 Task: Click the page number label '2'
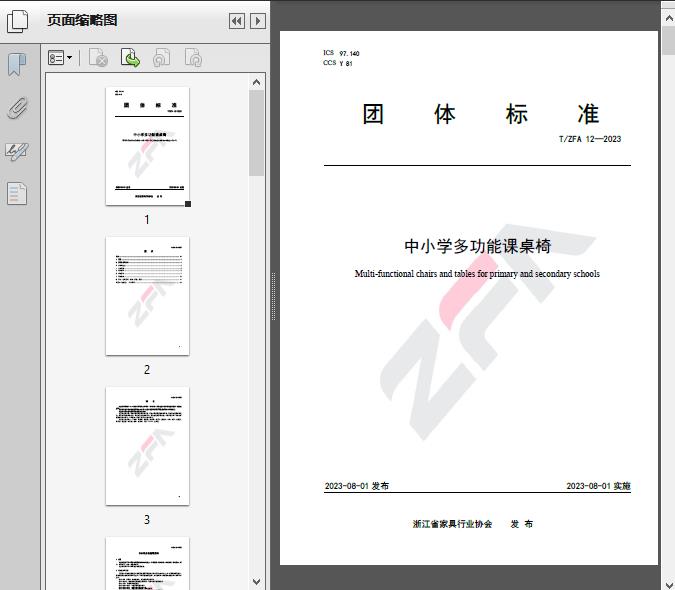pos(147,369)
